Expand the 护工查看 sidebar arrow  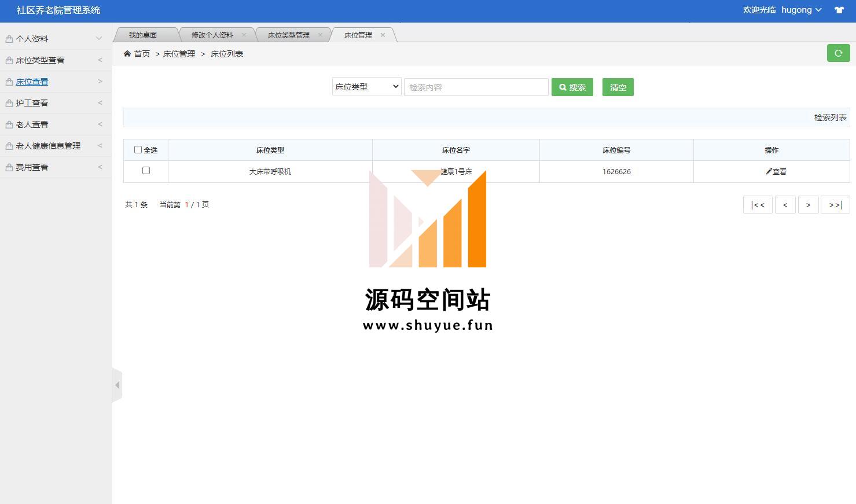(100, 102)
